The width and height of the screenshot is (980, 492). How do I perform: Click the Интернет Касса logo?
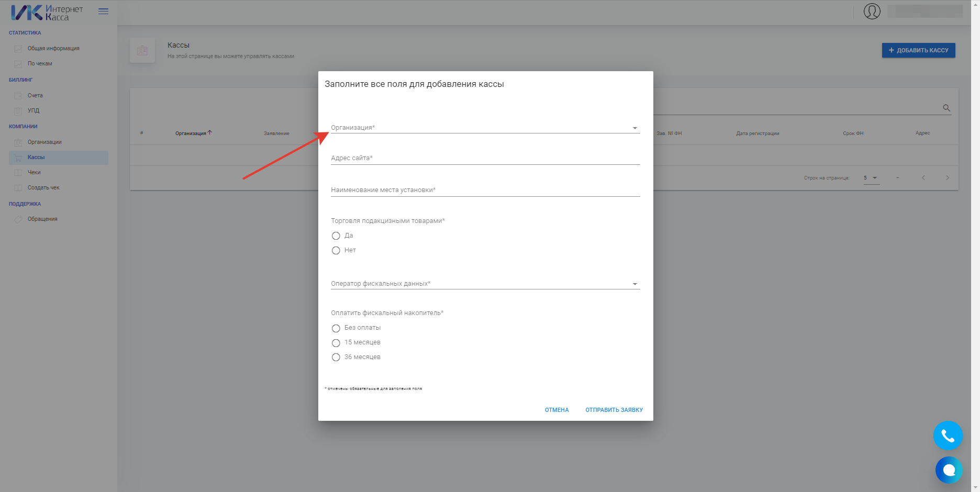point(47,13)
